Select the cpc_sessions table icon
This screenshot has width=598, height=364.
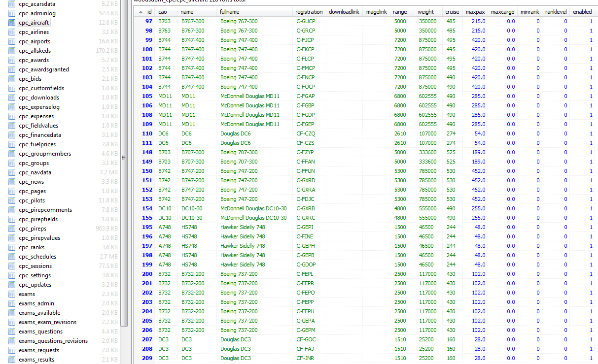pos(12,266)
